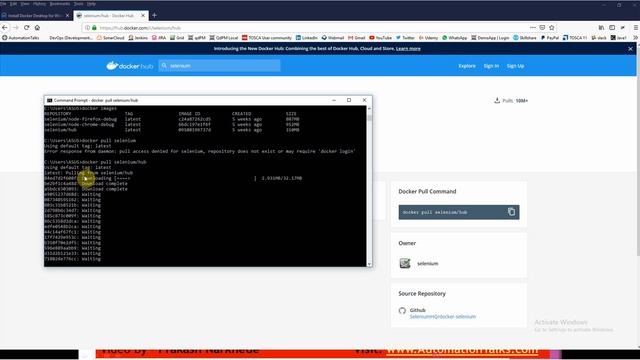Viewport: 640px width, 360px height.
Task: Open the Gmail bookmark
Action: (x=356, y=38)
